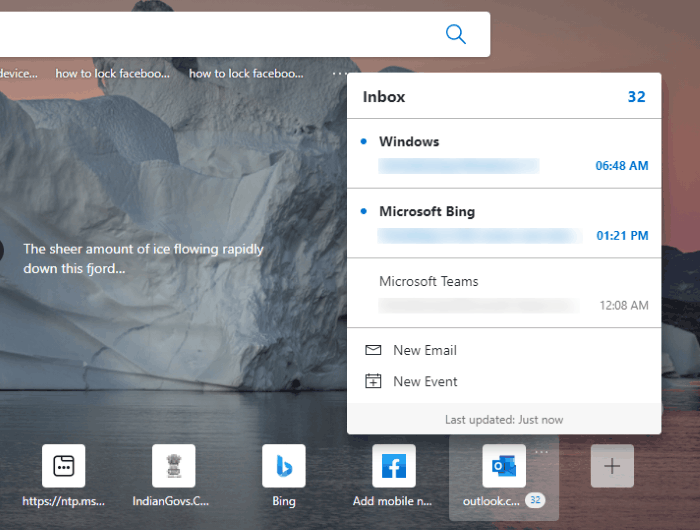Open the https://ntp.ms... quick link tile

point(63,466)
